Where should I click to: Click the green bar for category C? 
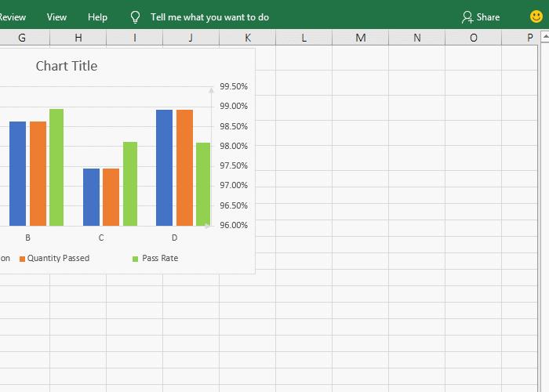click(x=130, y=183)
